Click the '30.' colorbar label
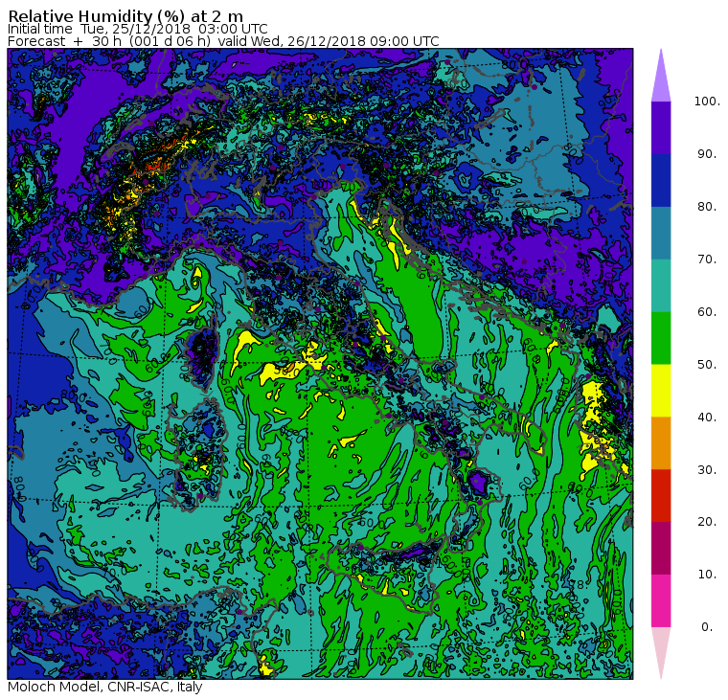 707,469
